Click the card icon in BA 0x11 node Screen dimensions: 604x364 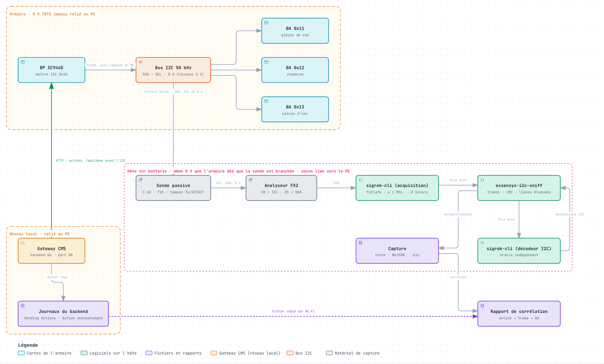click(x=266, y=23)
